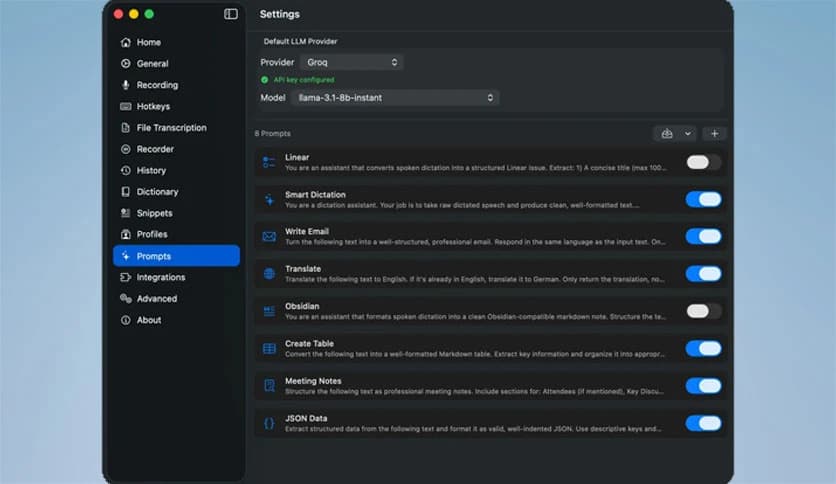This screenshot has width=836, height=484.
Task: Click the sidebar toggle icon
Action: [x=231, y=14]
